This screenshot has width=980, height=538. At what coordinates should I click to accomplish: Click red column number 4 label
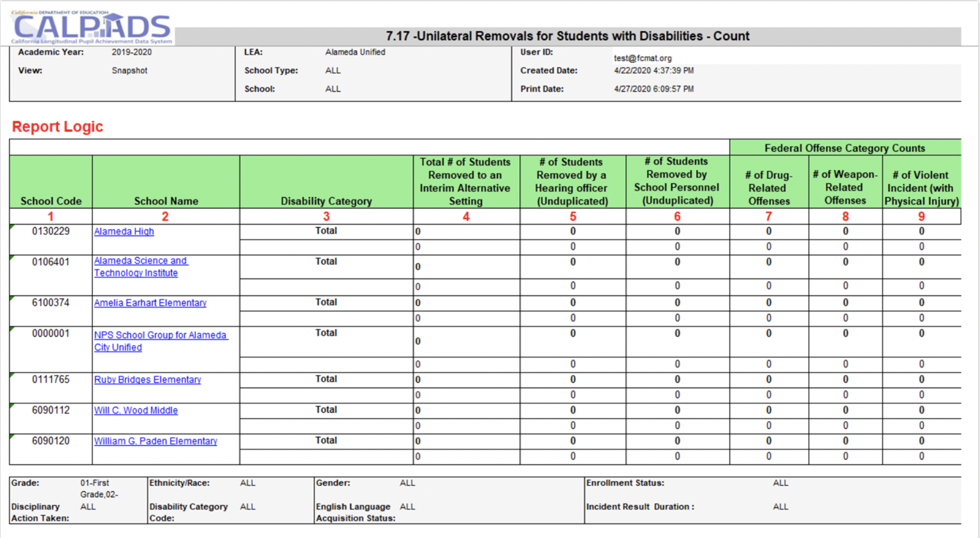[x=466, y=217]
